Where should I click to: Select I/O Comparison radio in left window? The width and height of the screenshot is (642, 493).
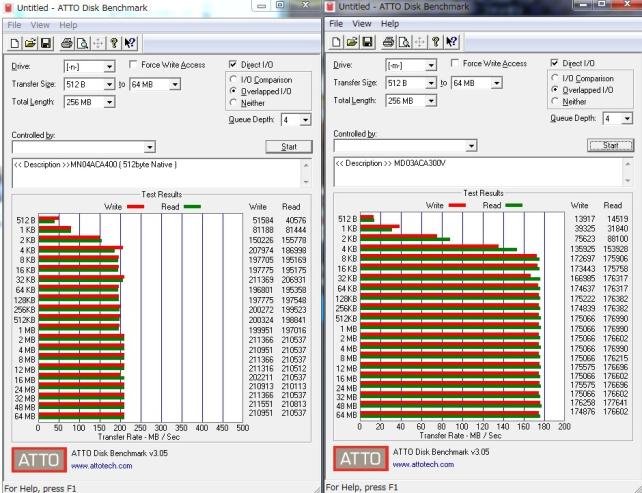tap(234, 78)
